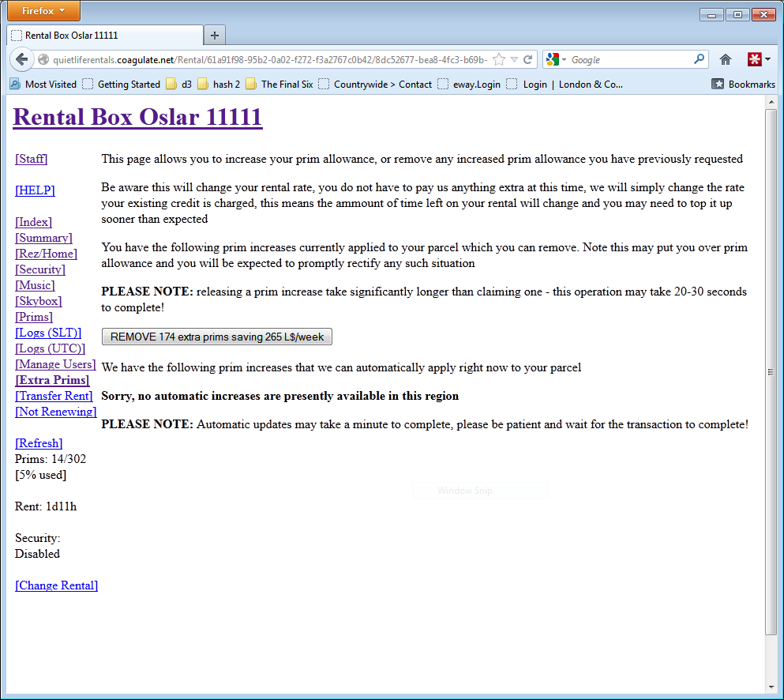The width and height of the screenshot is (784, 700).
Task: Open the Manage Users link
Action: [55, 364]
